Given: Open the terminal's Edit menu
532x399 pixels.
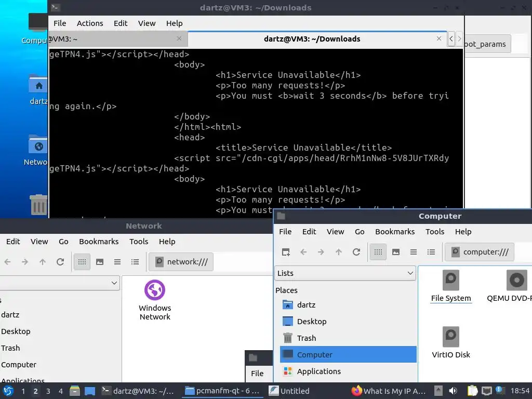Looking at the screenshot, I should [x=121, y=23].
